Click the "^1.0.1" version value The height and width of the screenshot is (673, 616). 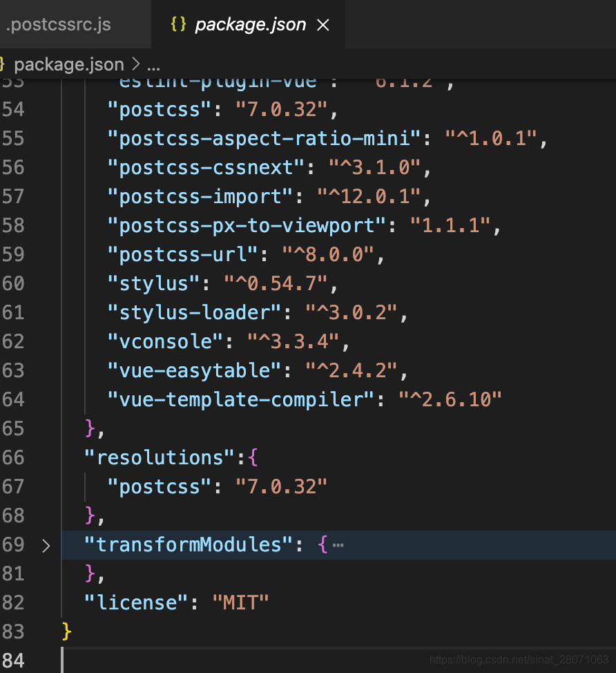point(491,139)
